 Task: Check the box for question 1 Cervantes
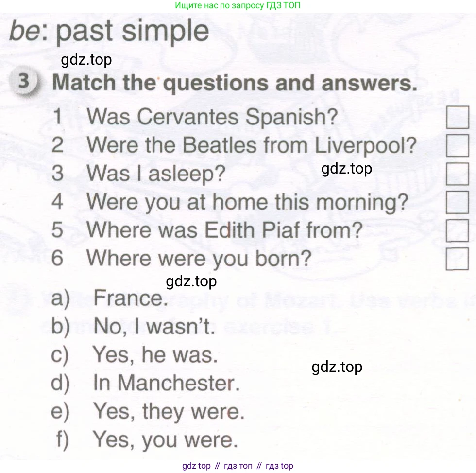click(458, 117)
